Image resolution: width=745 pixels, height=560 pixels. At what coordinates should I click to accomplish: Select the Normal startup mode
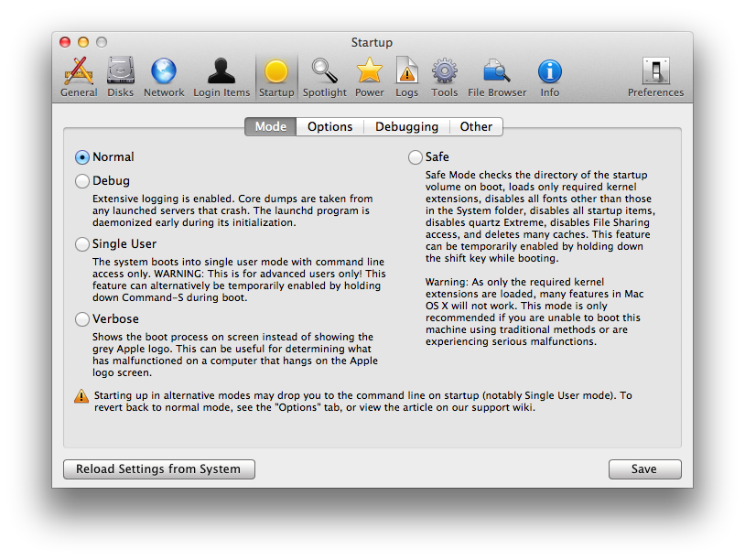pos(83,157)
